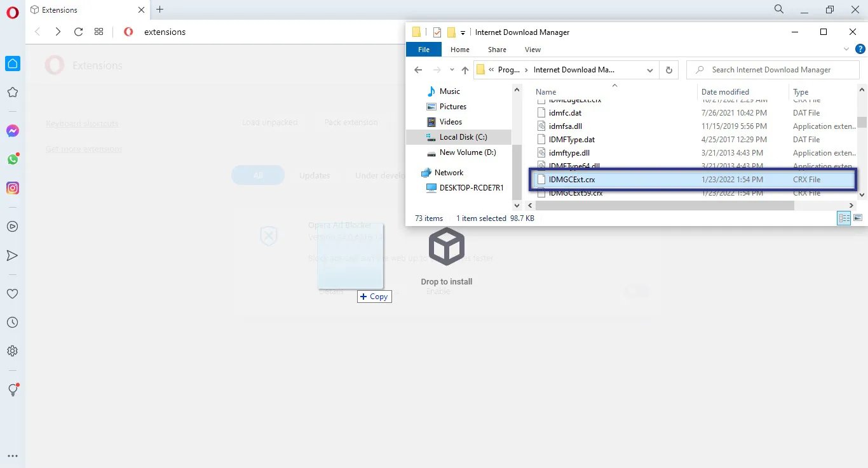Open Instagram from Opera sidebar
This screenshot has width=868, height=468.
coord(13,188)
